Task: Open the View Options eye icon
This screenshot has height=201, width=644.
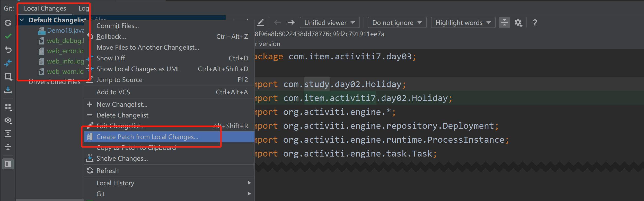Action: [x=8, y=120]
